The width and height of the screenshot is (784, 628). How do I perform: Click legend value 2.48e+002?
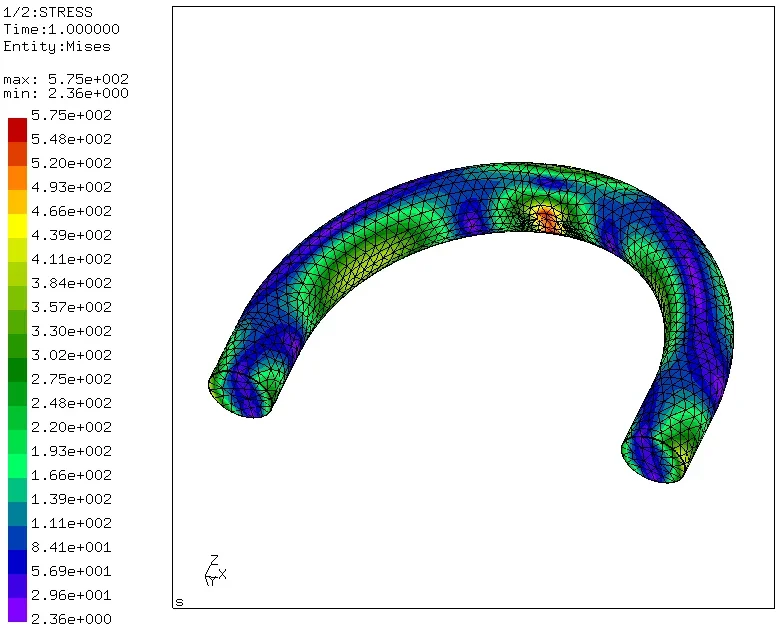pyautogui.click(x=72, y=403)
